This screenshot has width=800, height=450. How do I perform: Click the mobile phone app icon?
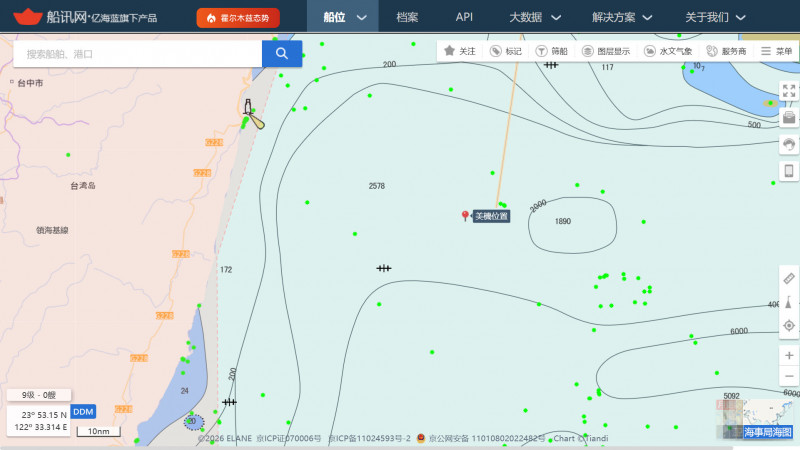tap(789, 170)
